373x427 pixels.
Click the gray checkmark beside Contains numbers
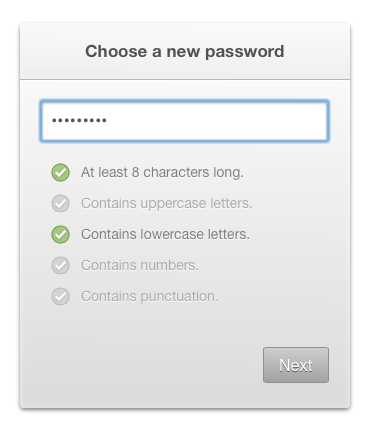point(60,265)
